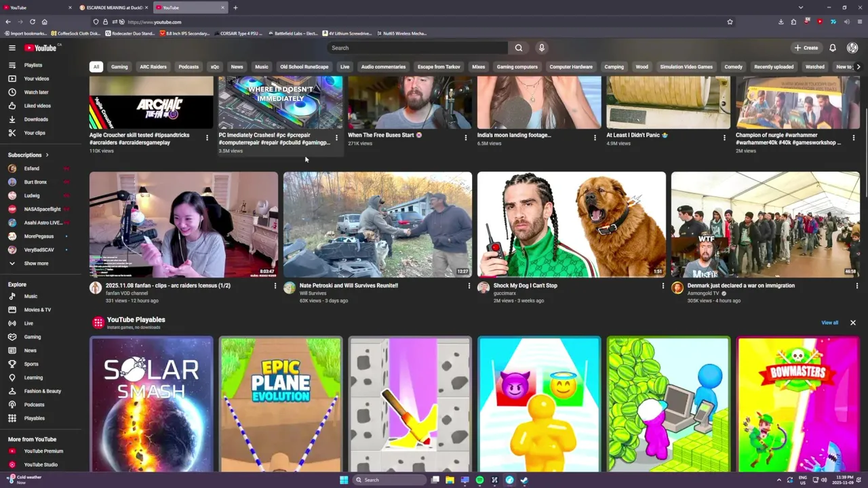Bookmark this page with star icon
The image size is (868, 488).
pyautogui.click(x=730, y=22)
